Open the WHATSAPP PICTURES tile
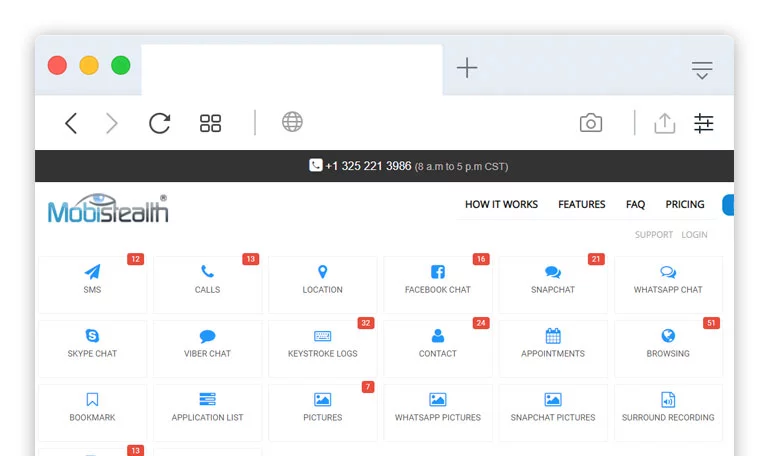The image size is (768, 456). (x=437, y=412)
